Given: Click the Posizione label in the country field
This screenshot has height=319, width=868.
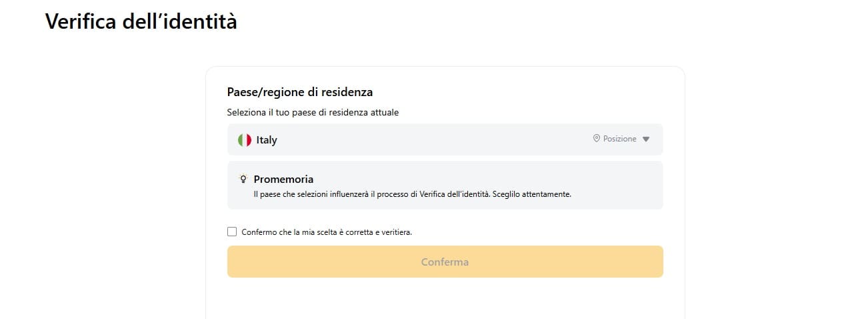Looking at the screenshot, I should point(620,139).
